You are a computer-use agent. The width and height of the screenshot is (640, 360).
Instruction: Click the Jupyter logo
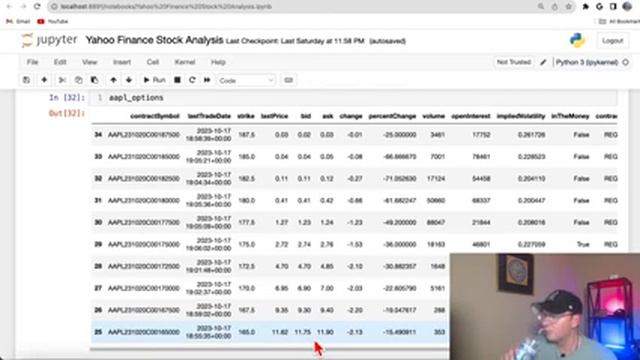click(49, 40)
